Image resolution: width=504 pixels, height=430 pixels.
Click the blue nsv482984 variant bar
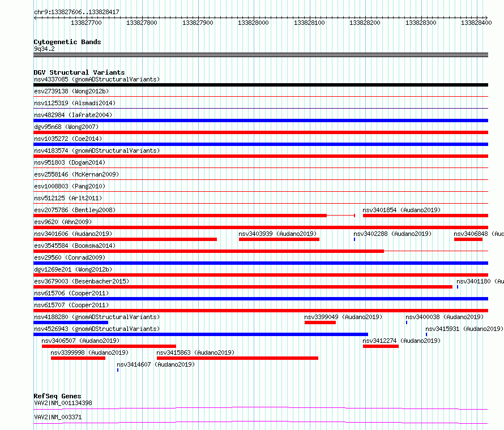pyautogui.click(x=260, y=121)
